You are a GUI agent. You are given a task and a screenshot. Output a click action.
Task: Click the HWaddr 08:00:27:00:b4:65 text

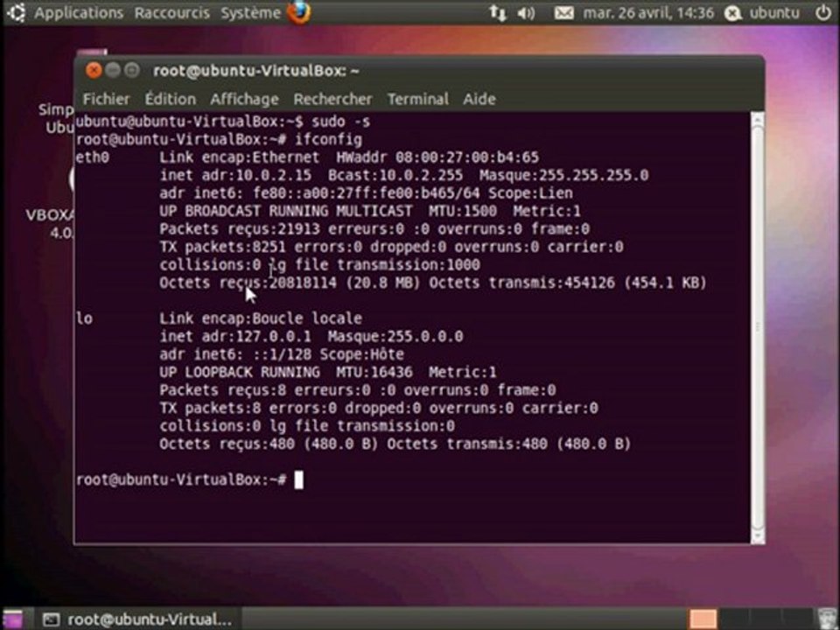pyautogui.click(x=437, y=157)
